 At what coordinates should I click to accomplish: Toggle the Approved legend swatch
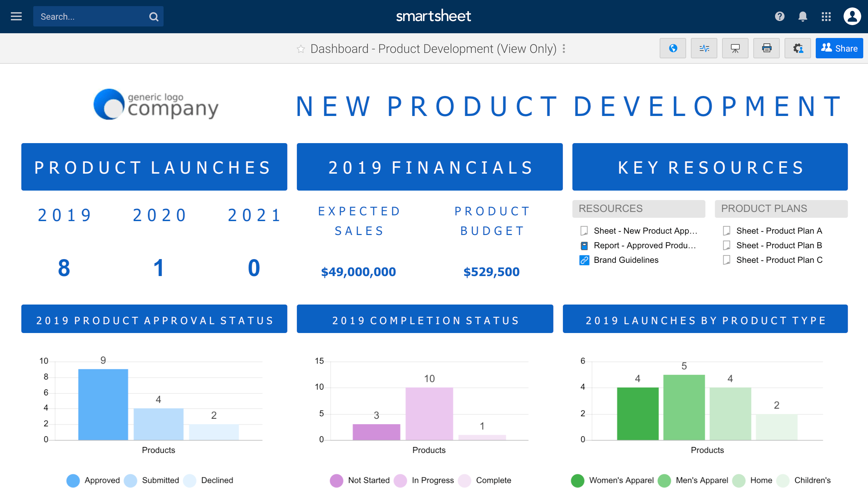73,480
